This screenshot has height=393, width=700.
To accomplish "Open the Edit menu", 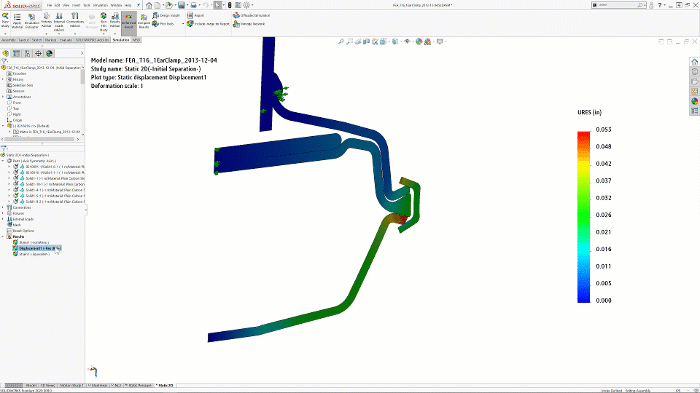I will click(57, 5).
